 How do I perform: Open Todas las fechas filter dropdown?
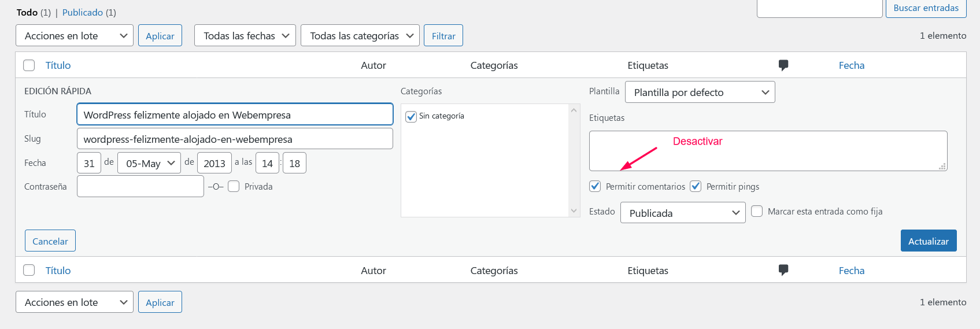(x=245, y=35)
